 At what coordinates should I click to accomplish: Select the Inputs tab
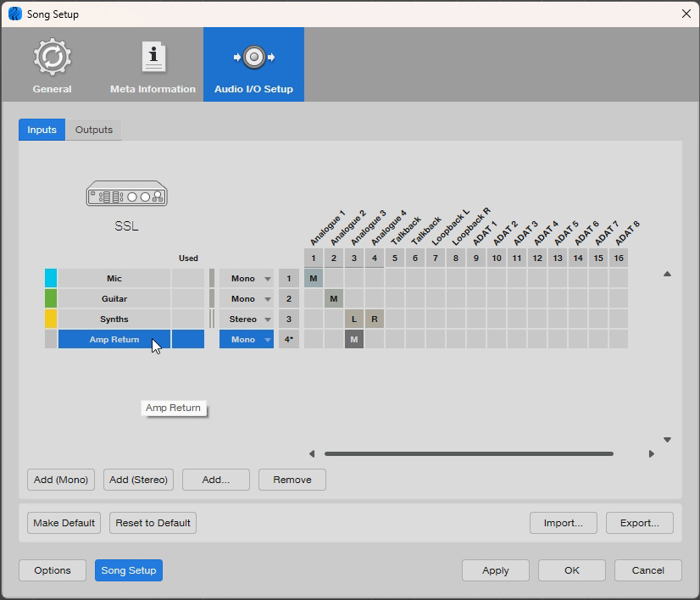[x=42, y=130]
